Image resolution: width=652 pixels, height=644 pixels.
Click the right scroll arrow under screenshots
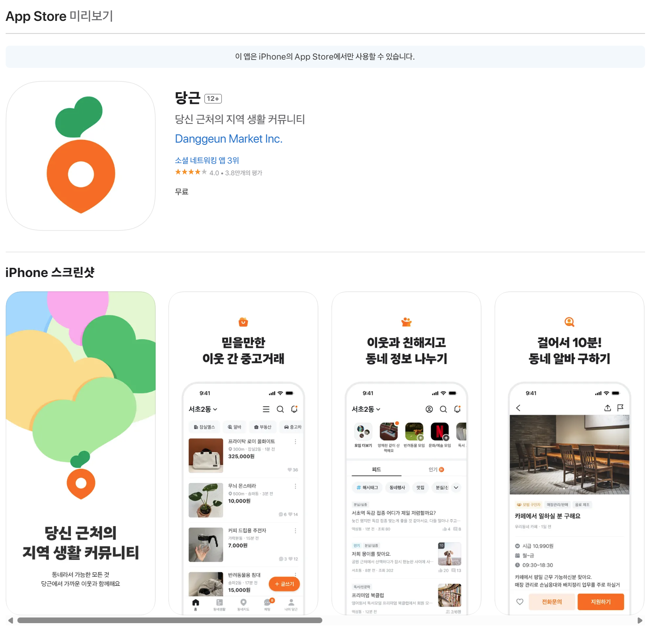tap(640, 621)
